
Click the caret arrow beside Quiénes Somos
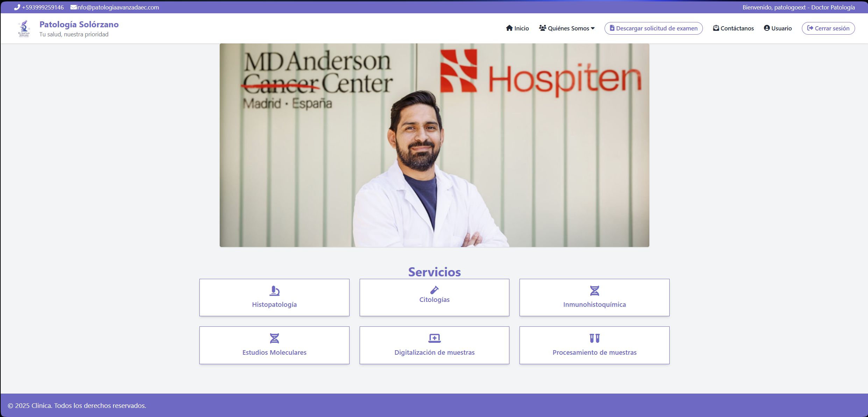click(593, 28)
